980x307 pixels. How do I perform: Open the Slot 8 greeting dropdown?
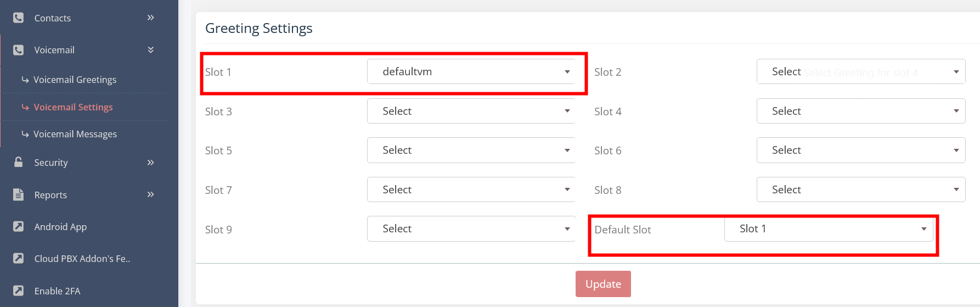click(x=860, y=189)
